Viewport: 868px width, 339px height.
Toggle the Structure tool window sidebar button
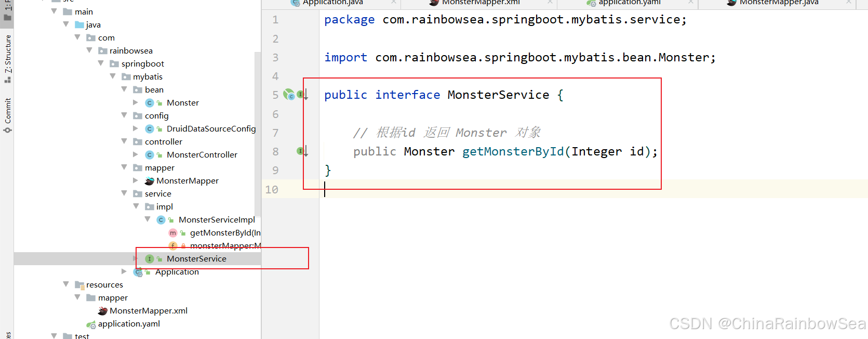(x=8, y=58)
